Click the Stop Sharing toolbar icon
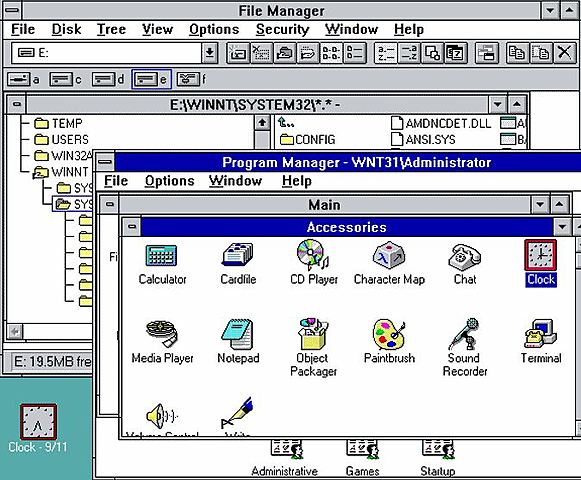Viewport: 581px width, 480px height. 308,53
